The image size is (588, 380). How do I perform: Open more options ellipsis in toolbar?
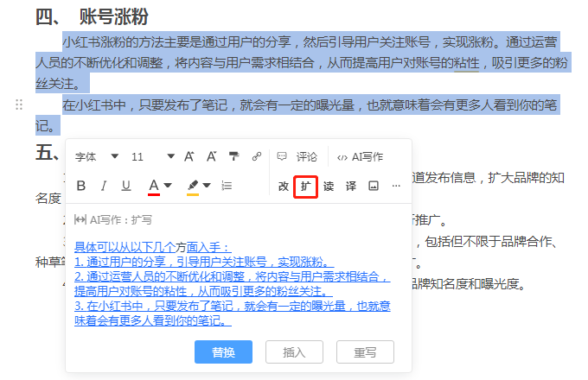pyautogui.click(x=396, y=186)
